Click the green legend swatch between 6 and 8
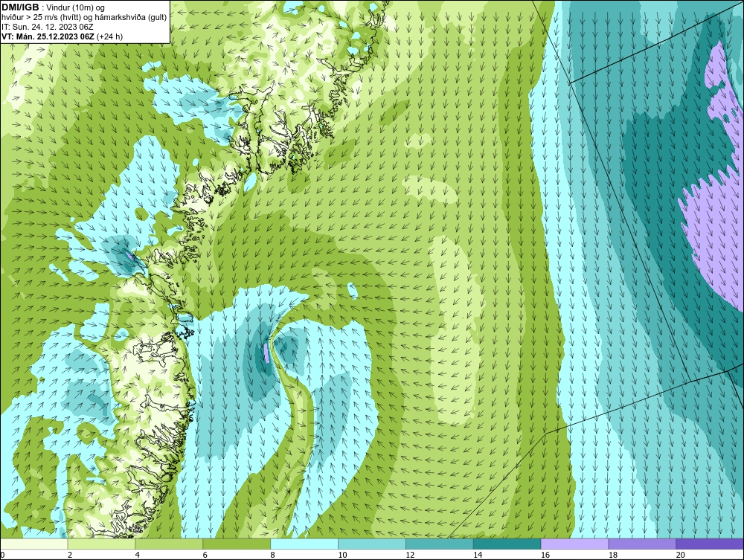 (237, 544)
